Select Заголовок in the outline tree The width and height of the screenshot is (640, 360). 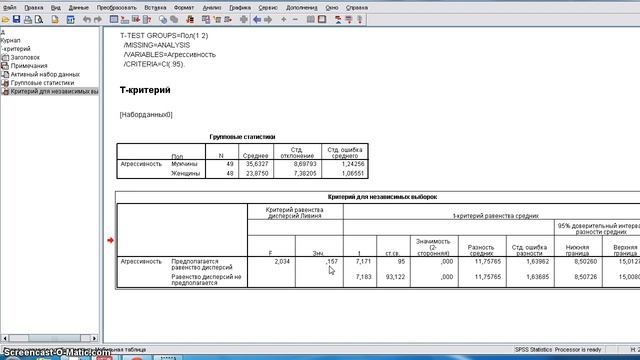pyautogui.click(x=25, y=58)
